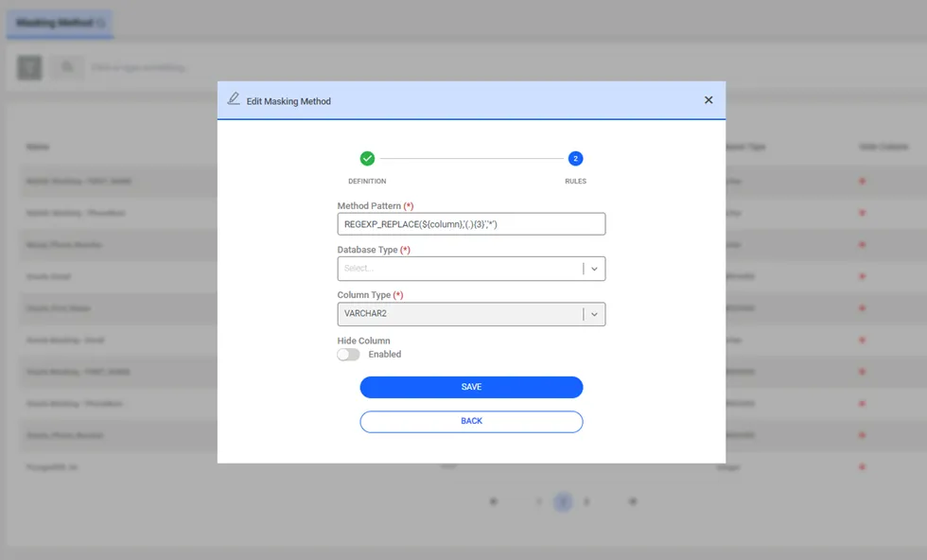Open the Column Type VARCHAR2 dropdown
Image resolution: width=927 pixels, height=560 pixels.
[x=471, y=314]
